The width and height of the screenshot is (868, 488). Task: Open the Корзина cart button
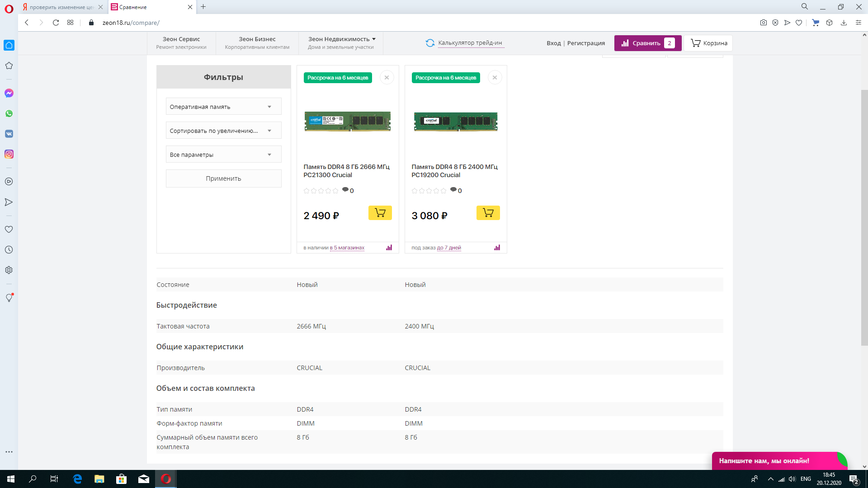(x=708, y=43)
